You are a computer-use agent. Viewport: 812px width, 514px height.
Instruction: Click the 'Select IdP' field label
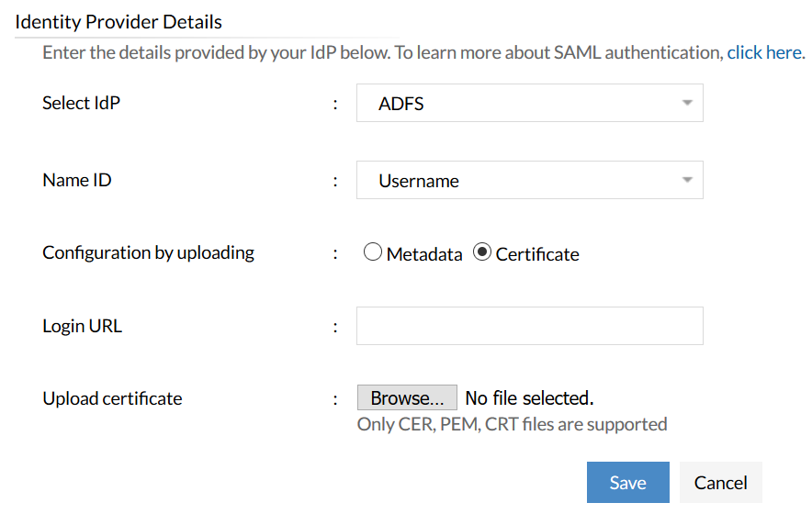pyautogui.click(x=82, y=103)
